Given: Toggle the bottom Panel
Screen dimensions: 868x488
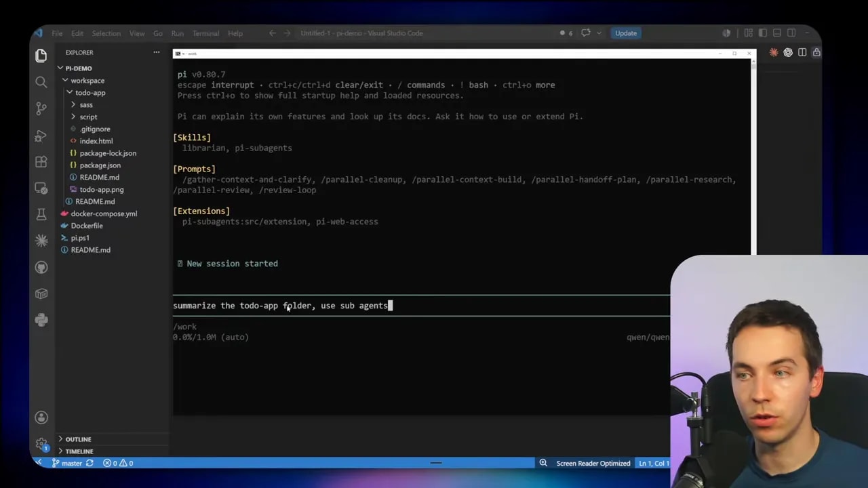Looking at the screenshot, I should pyautogui.click(x=777, y=33).
